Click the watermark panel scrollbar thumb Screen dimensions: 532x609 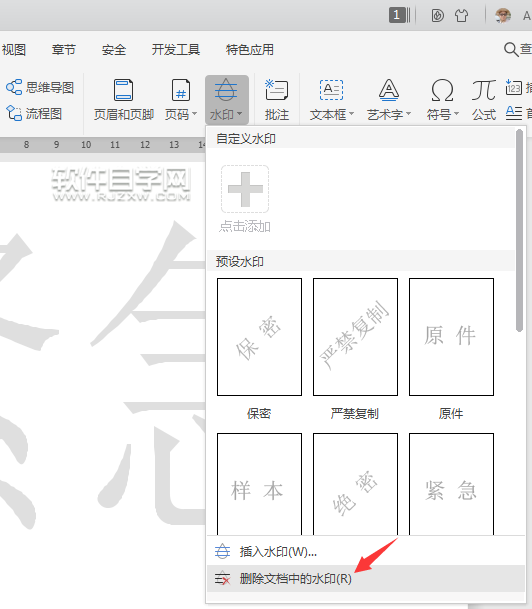(x=519, y=230)
